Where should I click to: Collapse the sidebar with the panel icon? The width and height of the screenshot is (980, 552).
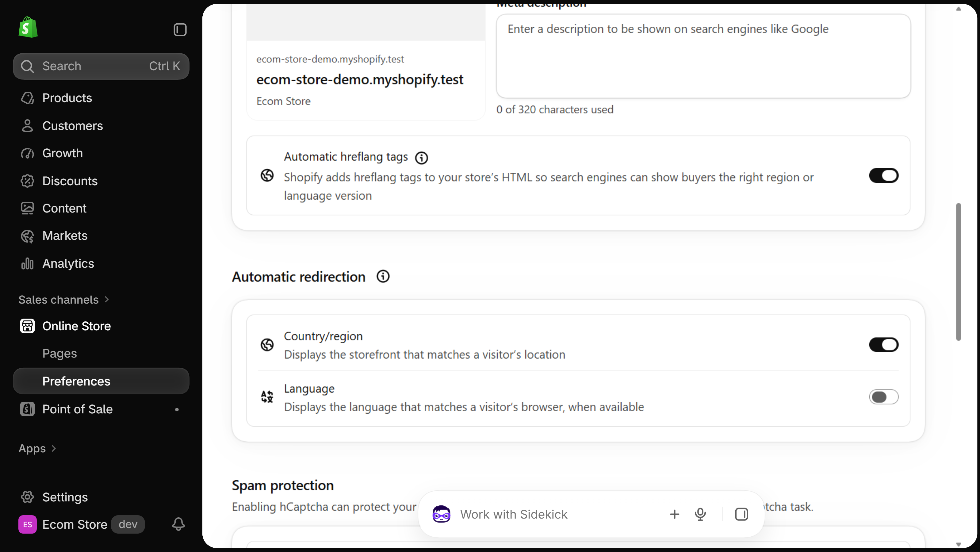click(180, 30)
